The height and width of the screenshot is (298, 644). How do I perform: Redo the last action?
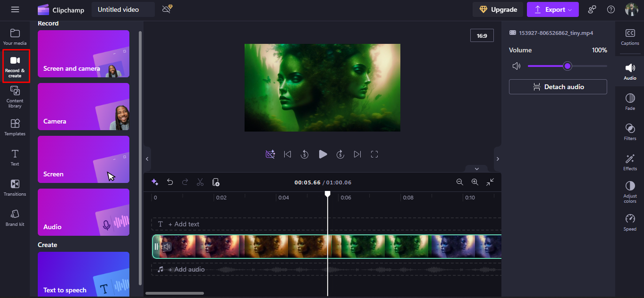click(185, 182)
